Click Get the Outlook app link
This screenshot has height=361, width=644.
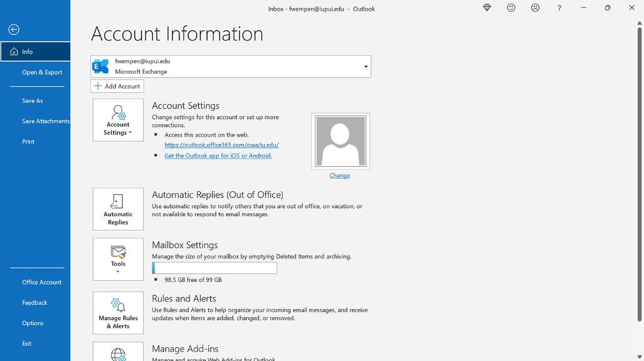(218, 155)
